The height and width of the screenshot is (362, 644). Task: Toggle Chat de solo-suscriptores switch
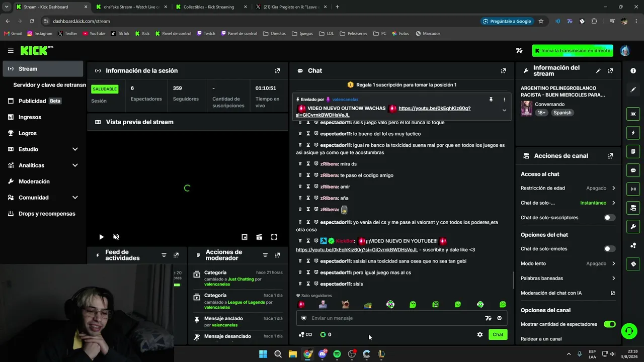pyautogui.click(x=609, y=218)
